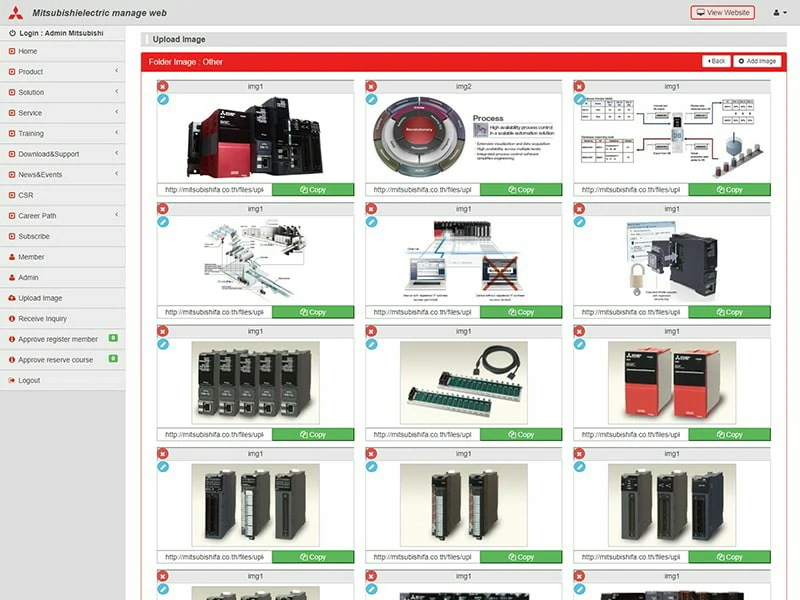The width and height of the screenshot is (800, 600).
Task: Open Receive Inquiry
Action: coord(63,319)
